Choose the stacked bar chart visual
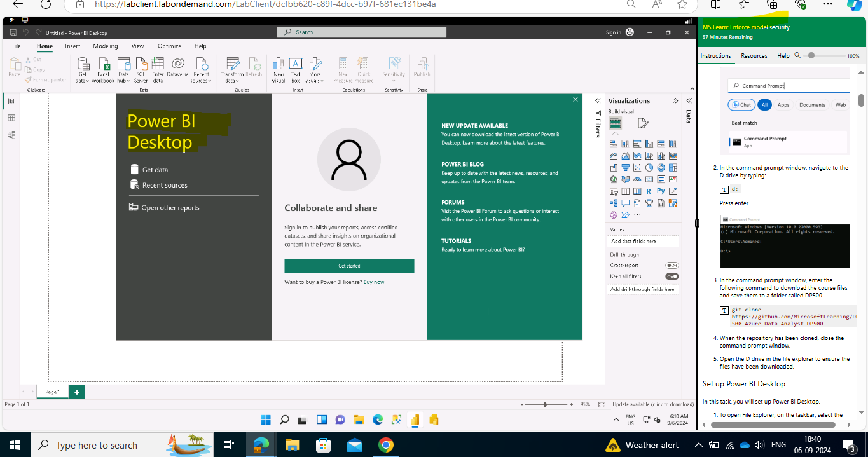 coord(614,144)
